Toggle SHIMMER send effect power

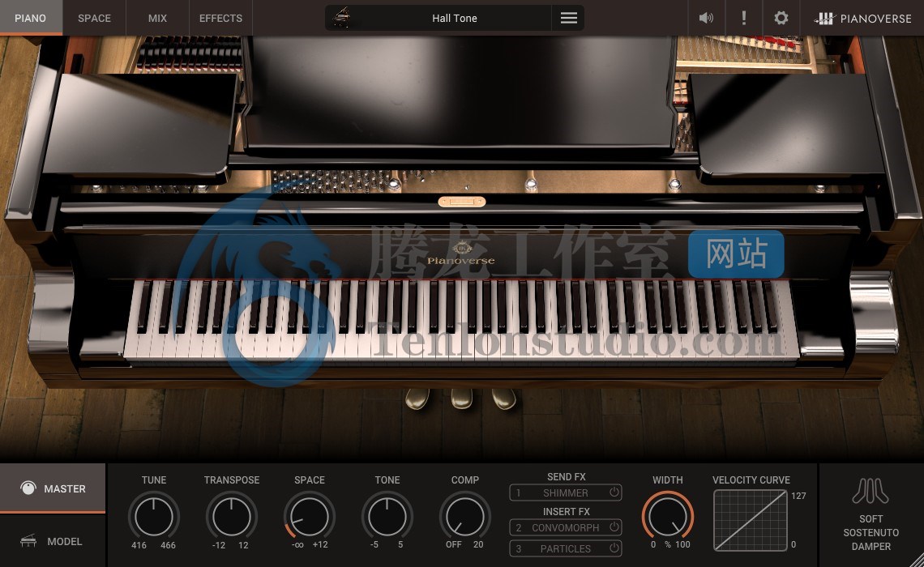(614, 492)
